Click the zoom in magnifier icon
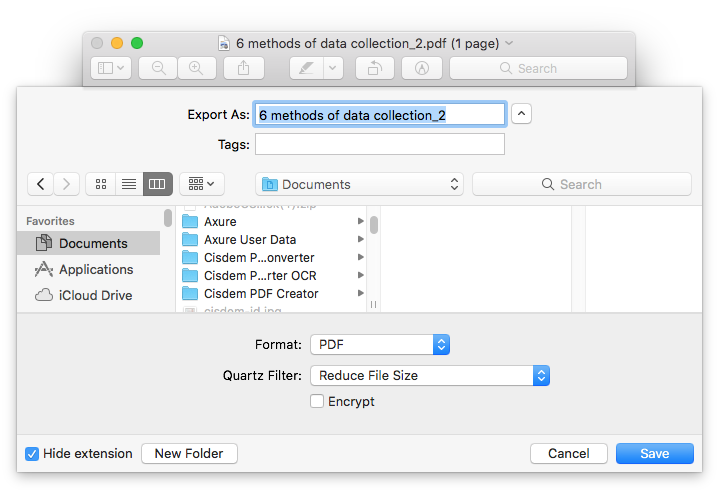Viewport: 719px width, 493px height. click(196, 68)
